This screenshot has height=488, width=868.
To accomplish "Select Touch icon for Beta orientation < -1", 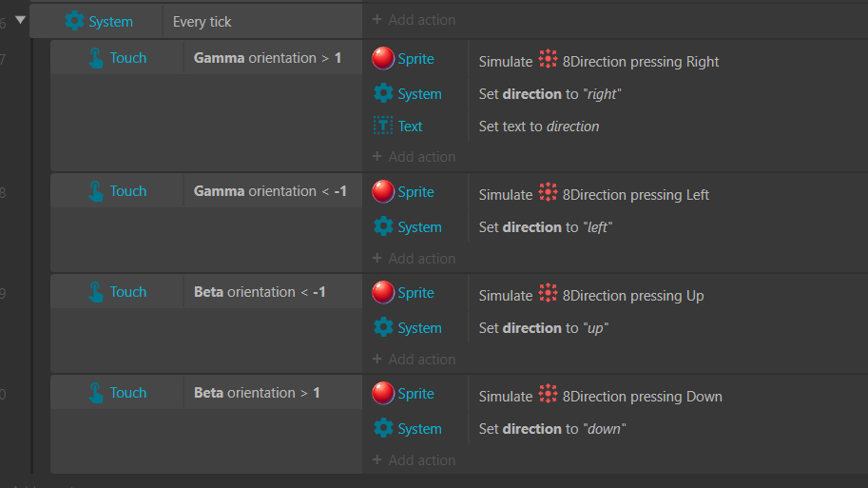I will [x=96, y=292].
